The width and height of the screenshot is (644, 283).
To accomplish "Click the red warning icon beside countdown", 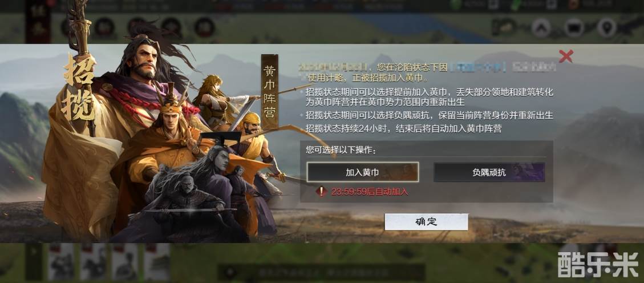I will coord(321,191).
